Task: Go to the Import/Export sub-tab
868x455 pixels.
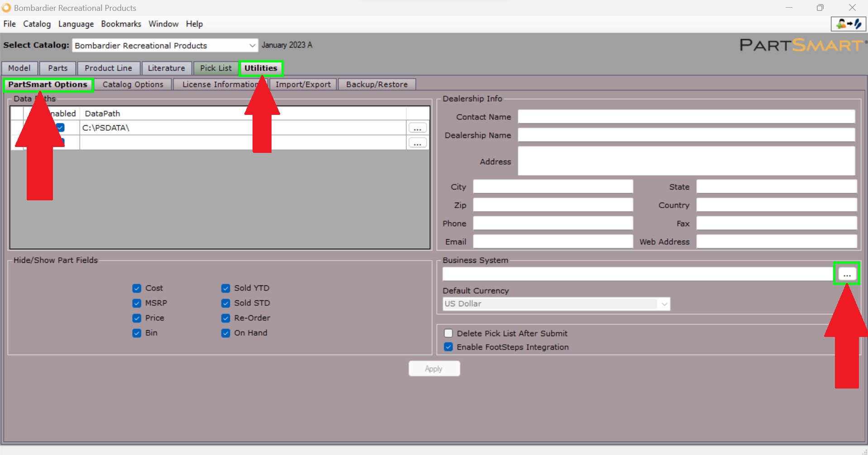Action: 303,85
